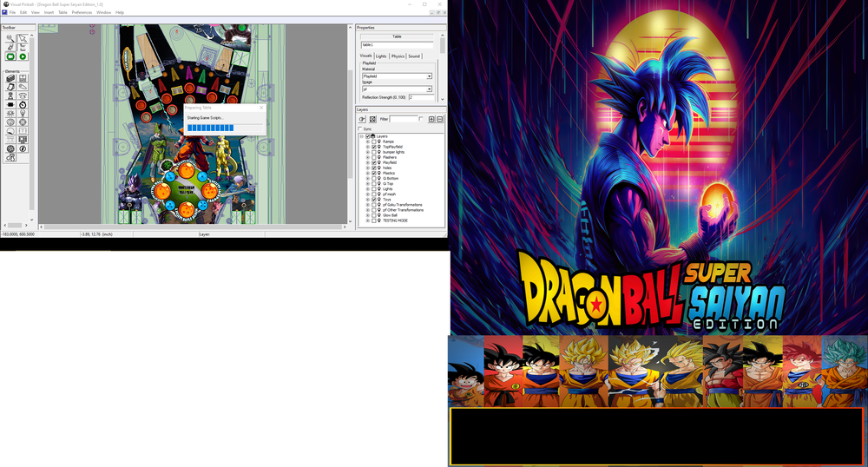This screenshot has height=467, width=868.
Task: Toggle the checkbox beside the Filter field
Action: (421, 119)
